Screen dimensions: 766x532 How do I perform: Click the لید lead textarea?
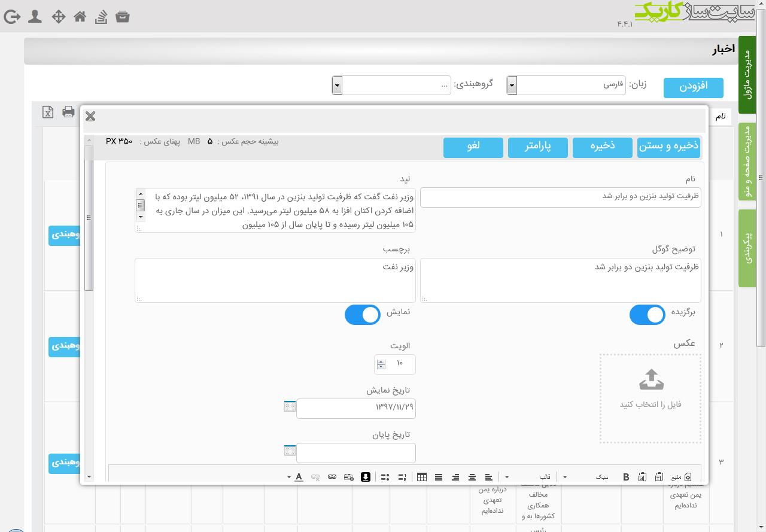pos(275,210)
